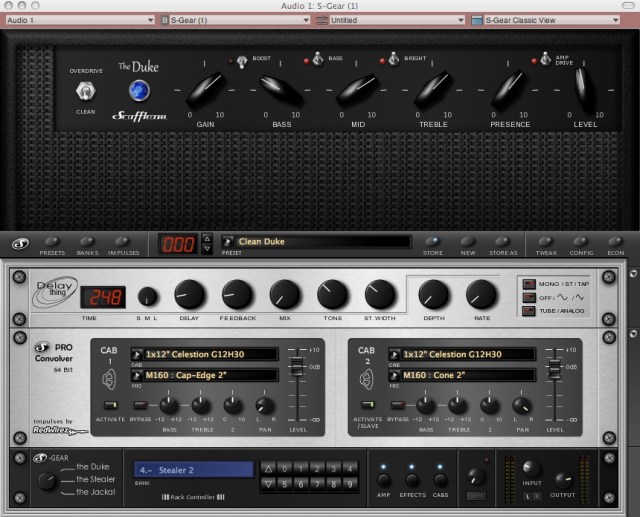Open the Impulses panel
The image size is (640, 517).
point(123,242)
